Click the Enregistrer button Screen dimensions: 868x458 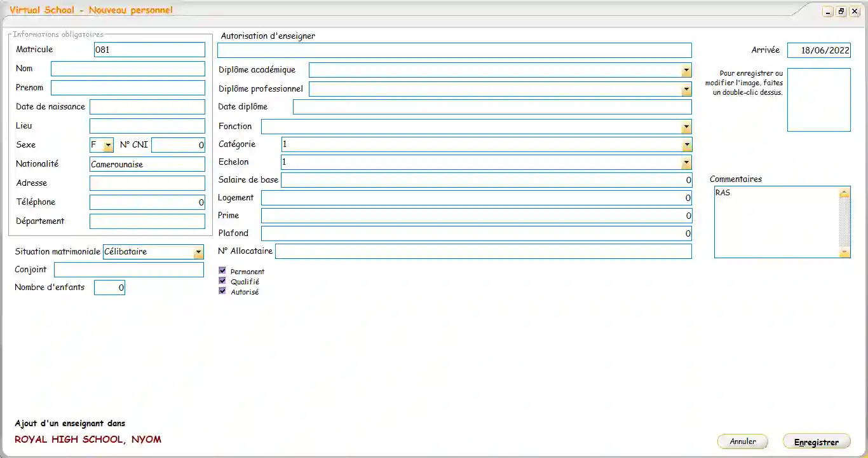coord(816,441)
